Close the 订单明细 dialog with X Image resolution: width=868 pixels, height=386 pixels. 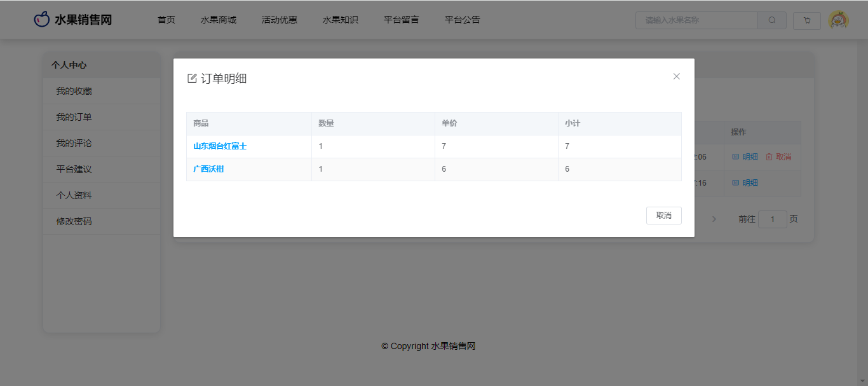pyautogui.click(x=676, y=76)
